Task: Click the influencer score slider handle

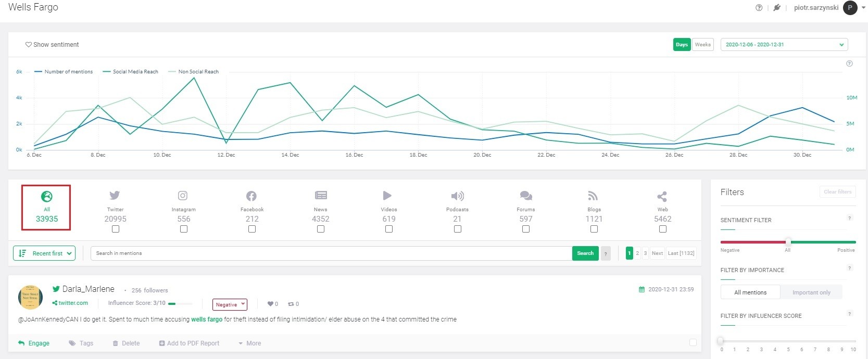Action: pos(721,341)
